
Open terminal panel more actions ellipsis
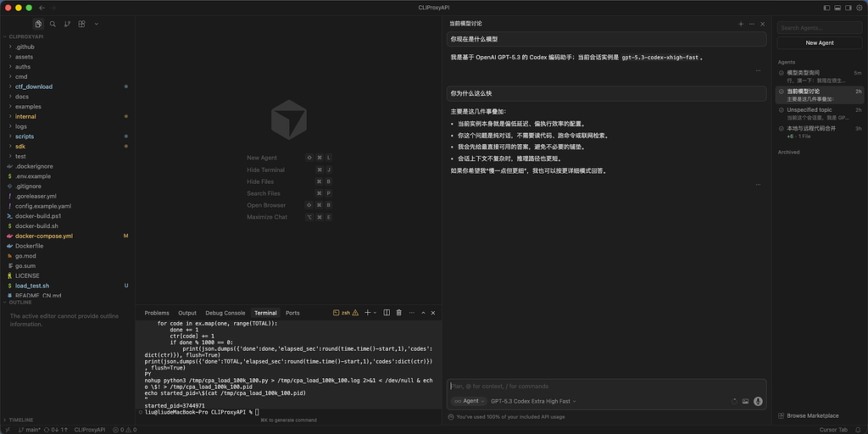[x=411, y=313]
